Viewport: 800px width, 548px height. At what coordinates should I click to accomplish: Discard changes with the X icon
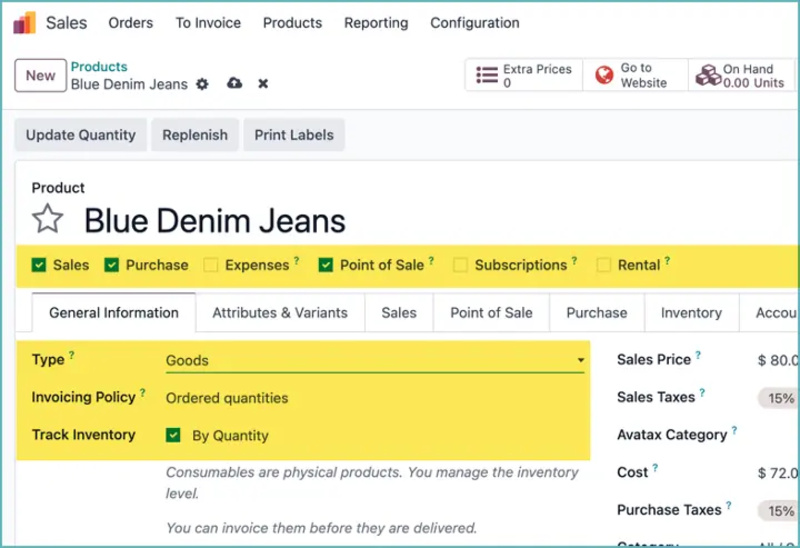[263, 84]
